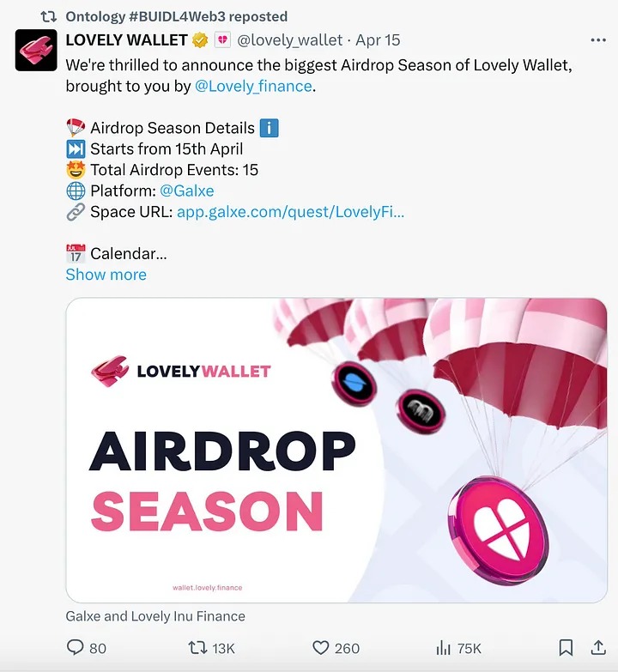
Task: Click the repost icon beside Ontology label
Action: [x=48, y=16]
